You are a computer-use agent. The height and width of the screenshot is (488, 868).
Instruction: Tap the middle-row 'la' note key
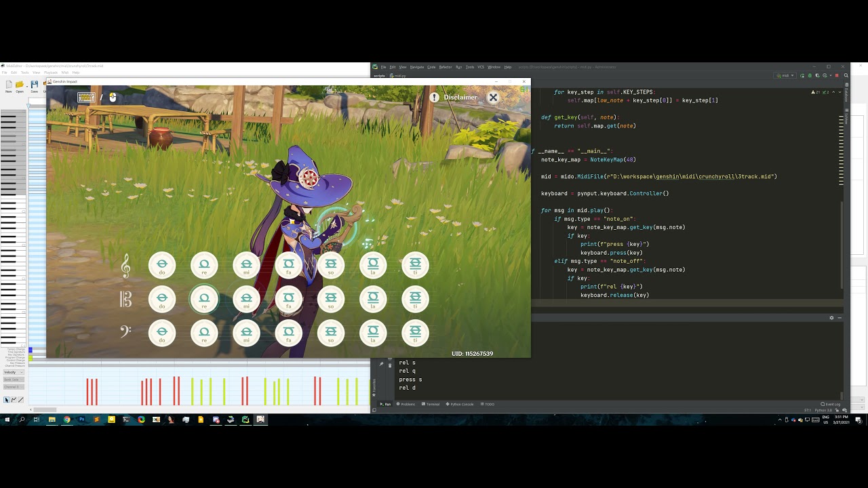tap(373, 299)
